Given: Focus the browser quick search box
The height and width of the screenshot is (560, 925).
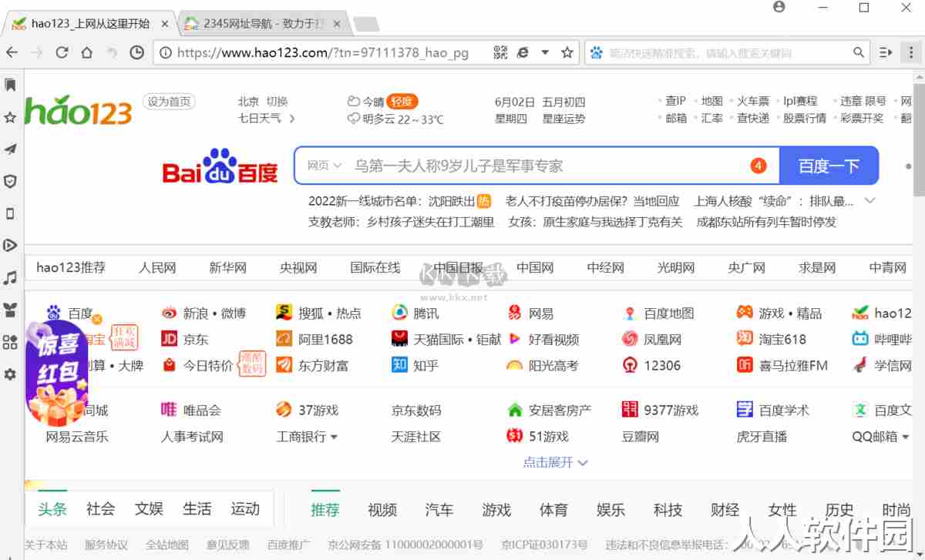Looking at the screenshot, I should coord(725,53).
